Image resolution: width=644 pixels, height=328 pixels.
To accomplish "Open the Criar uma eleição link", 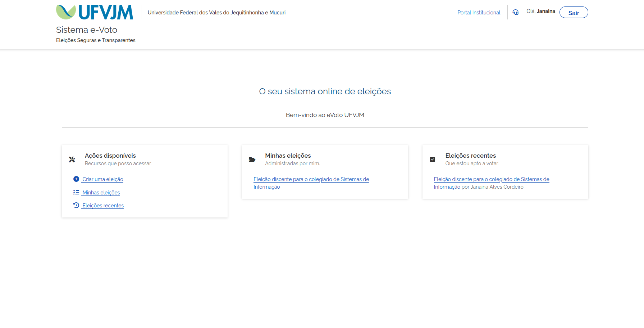I will point(103,179).
